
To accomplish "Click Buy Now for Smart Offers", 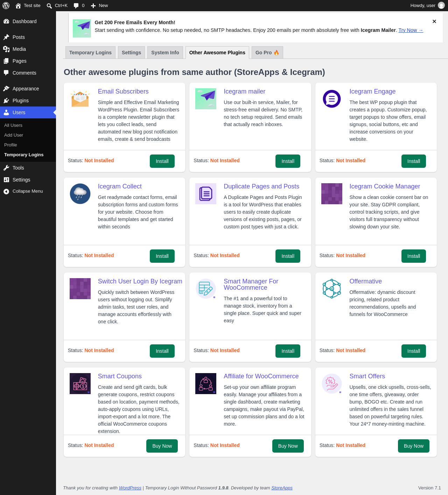I will pyautogui.click(x=414, y=446).
